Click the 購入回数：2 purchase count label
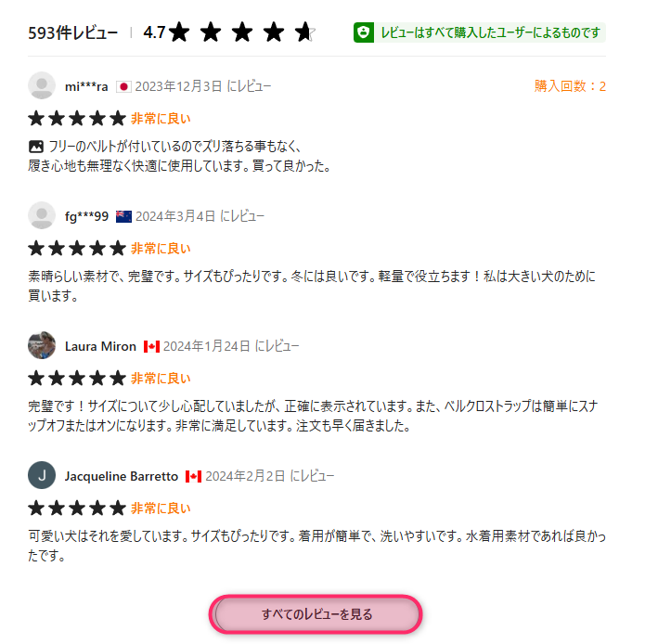The height and width of the screenshot is (644, 645). [x=570, y=86]
